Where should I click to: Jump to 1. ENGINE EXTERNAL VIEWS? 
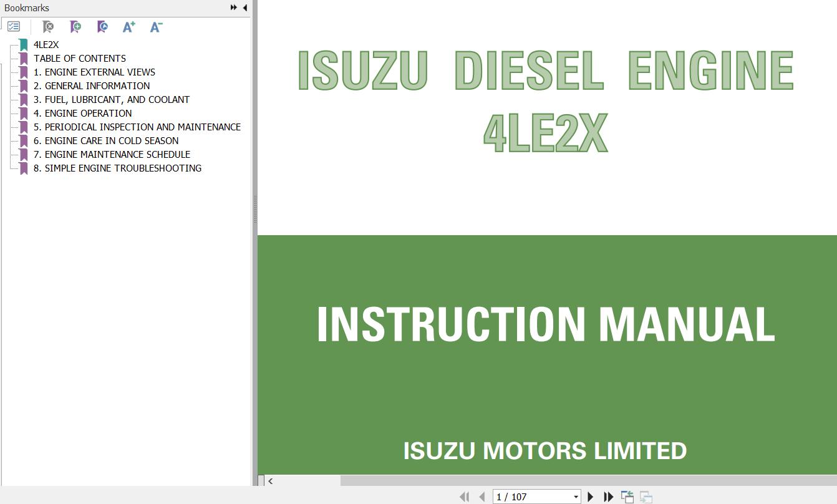click(x=94, y=72)
